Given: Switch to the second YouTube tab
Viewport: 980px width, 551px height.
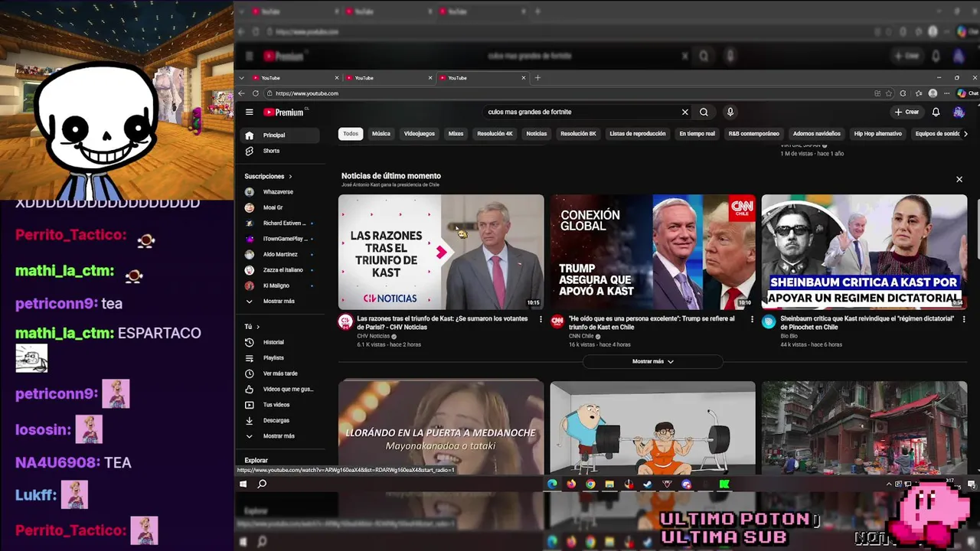Looking at the screenshot, I should coord(390,77).
